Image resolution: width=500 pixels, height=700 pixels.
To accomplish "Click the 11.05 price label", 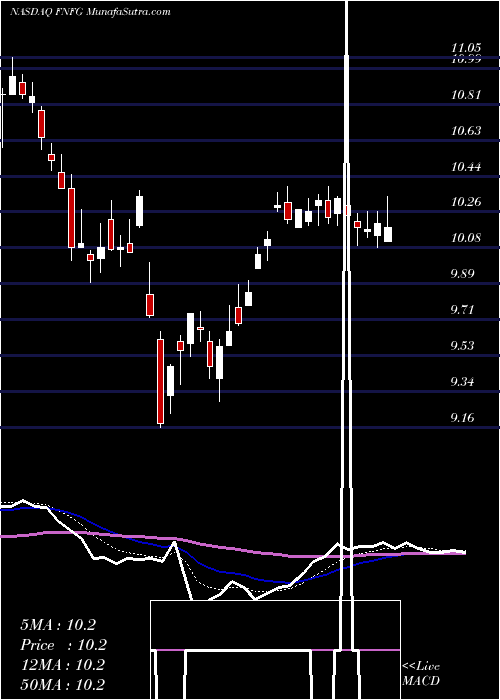I will (466, 48).
